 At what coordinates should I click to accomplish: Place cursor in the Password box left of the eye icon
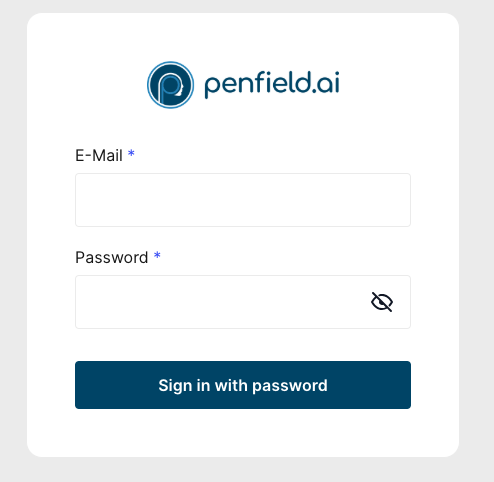[x=220, y=302]
